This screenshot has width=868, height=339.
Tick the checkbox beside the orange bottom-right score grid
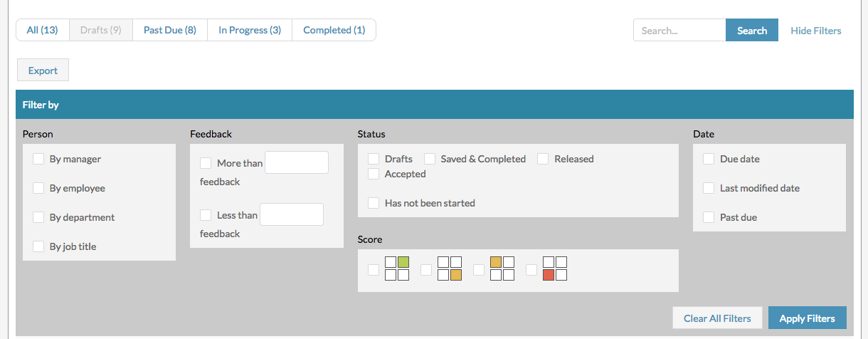pyautogui.click(x=426, y=269)
